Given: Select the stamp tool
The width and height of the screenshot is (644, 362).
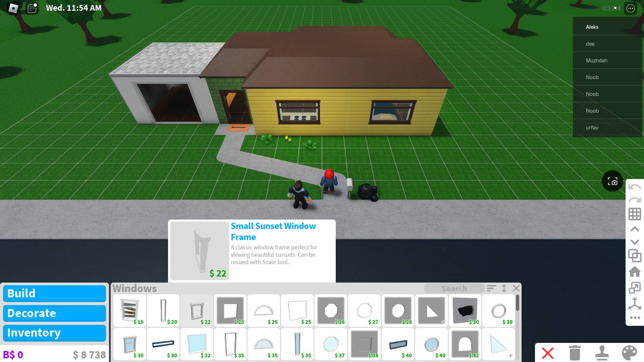Looking at the screenshot, I should [602, 353].
